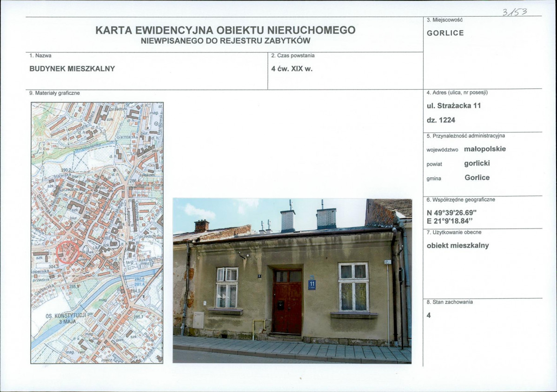Click the label '7. Użytkowanie obecne'
This screenshot has width=557, height=392.
454,232
